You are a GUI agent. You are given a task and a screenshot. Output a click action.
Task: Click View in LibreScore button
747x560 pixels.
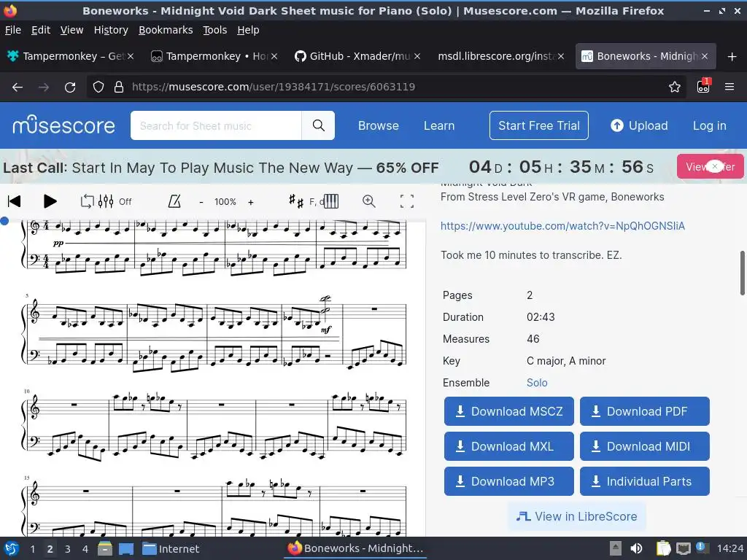point(576,516)
